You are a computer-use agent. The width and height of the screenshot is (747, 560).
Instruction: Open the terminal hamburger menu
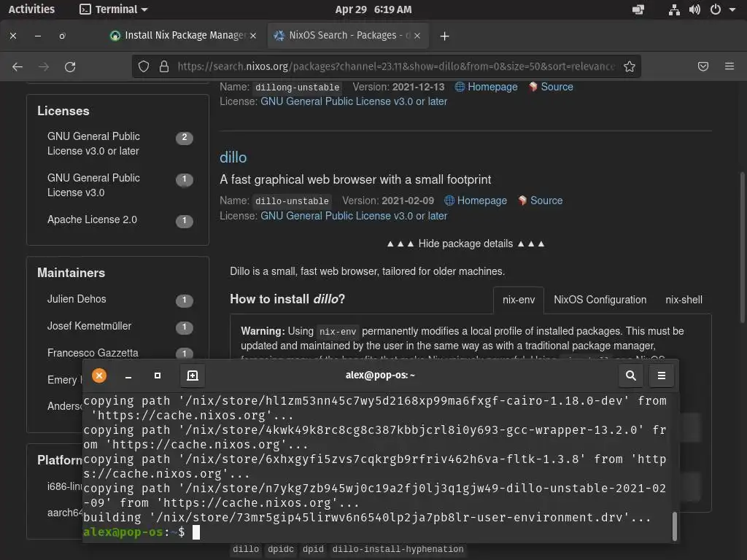[x=662, y=376]
